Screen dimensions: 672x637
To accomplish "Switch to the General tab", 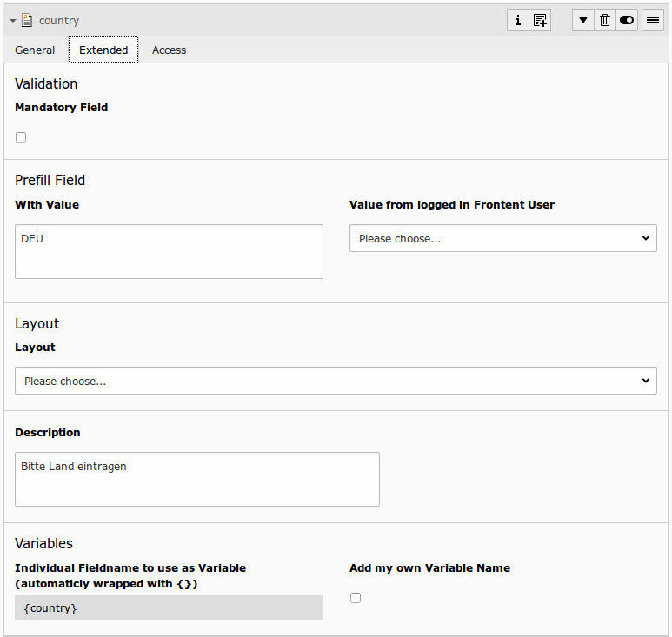I will pos(35,50).
